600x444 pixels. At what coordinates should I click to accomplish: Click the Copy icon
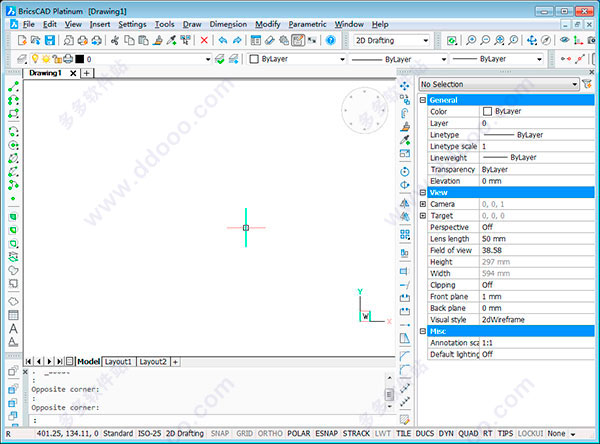(x=130, y=40)
